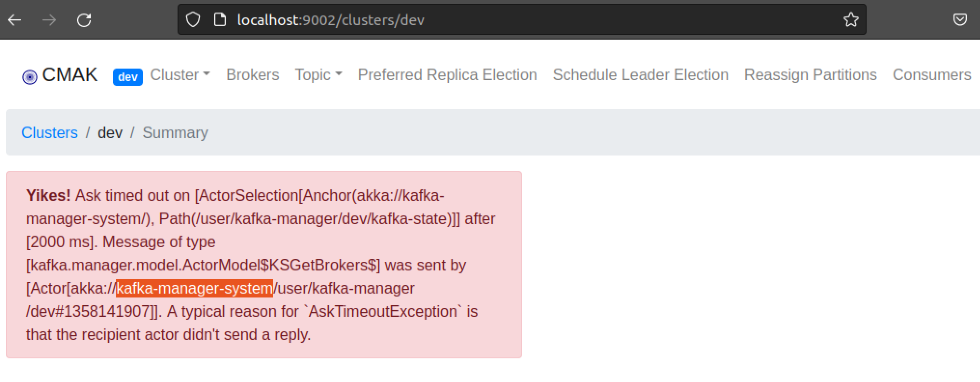The width and height of the screenshot is (980, 382).
Task: Click the browser forward arrow icon
Action: 49,20
